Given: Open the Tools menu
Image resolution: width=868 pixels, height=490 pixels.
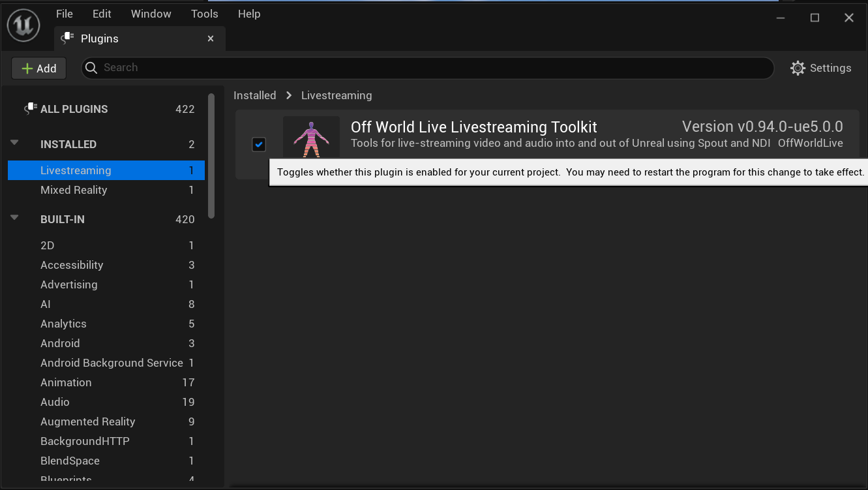Looking at the screenshot, I should (x=205, y=14).
